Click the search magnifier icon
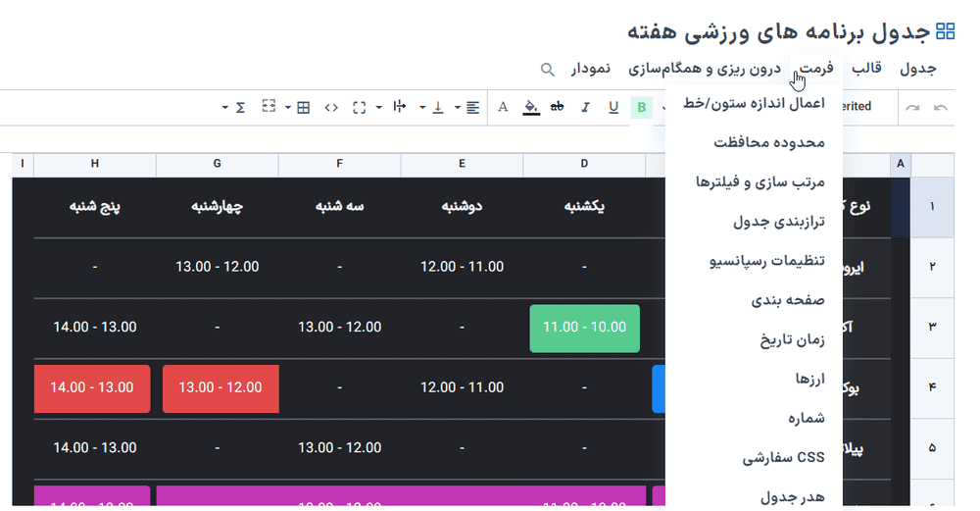This screenshot has height=511, width=980. pos(548,70)
